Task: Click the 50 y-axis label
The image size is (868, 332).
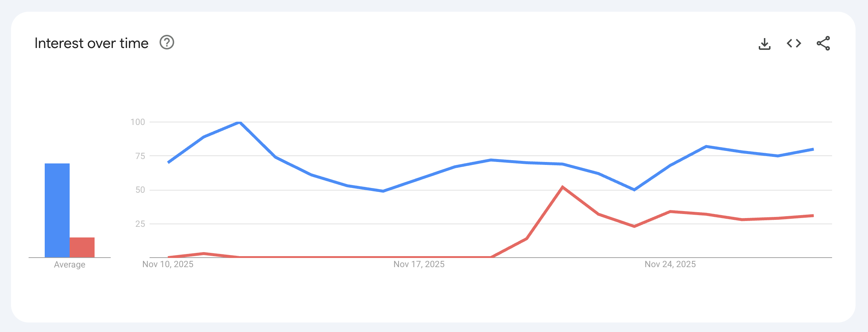Action: coord(140,190)
